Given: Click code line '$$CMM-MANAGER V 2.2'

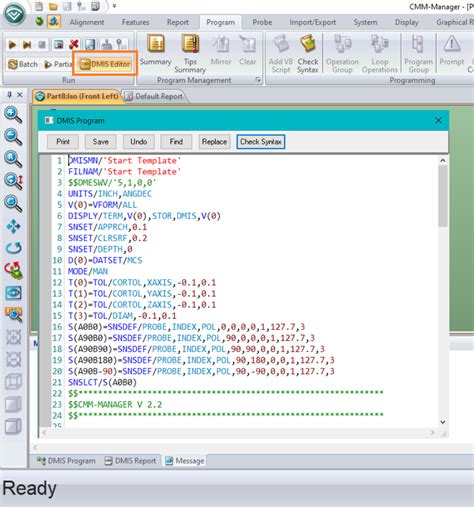Looking at the screenshot, I should (115, 405).
